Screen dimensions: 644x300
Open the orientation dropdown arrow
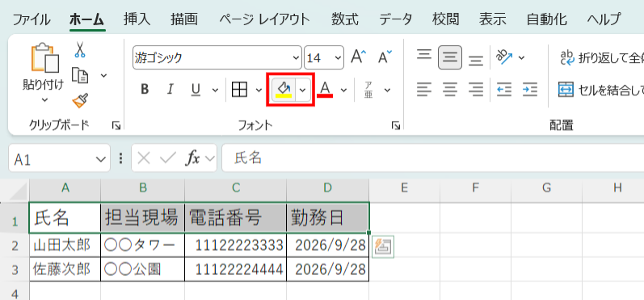coord(521,57)
